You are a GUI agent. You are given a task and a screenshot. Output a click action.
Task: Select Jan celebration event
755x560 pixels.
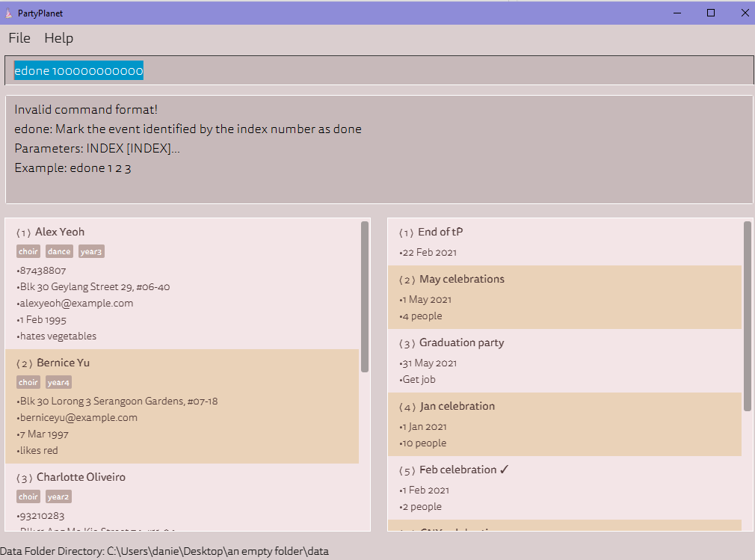(x=457, y=407)
